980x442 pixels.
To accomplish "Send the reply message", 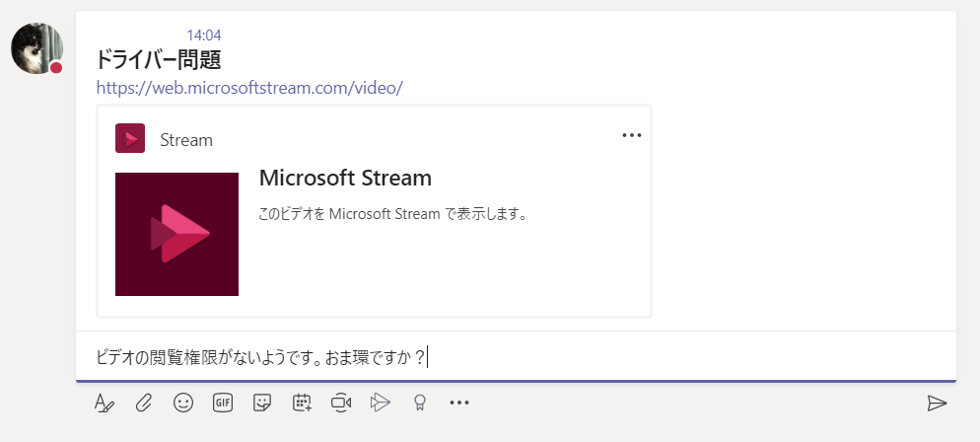I will 936,403.
